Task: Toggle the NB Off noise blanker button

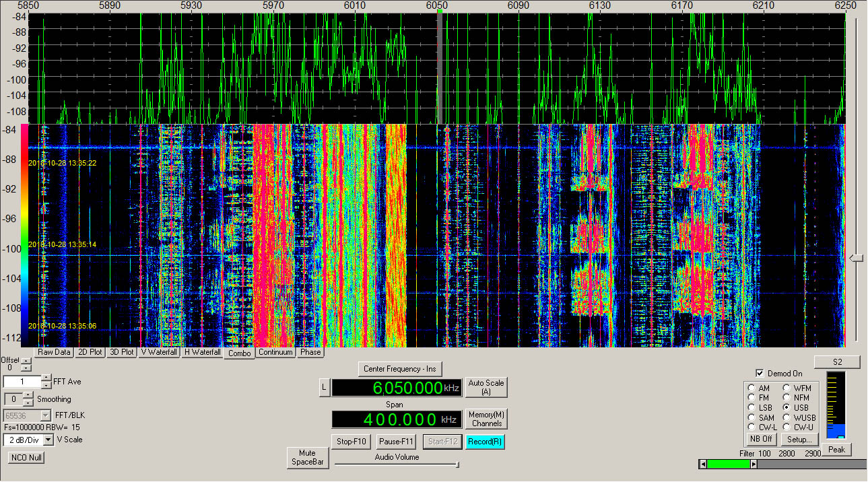Action: (x=762, y=440)
